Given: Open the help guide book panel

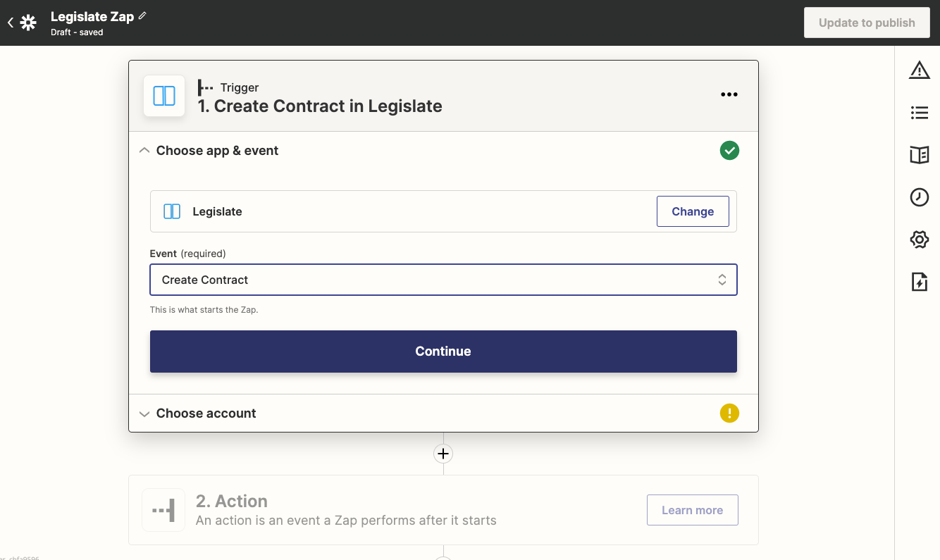Looking at the screenshot, I should click(x=919, y=155).
